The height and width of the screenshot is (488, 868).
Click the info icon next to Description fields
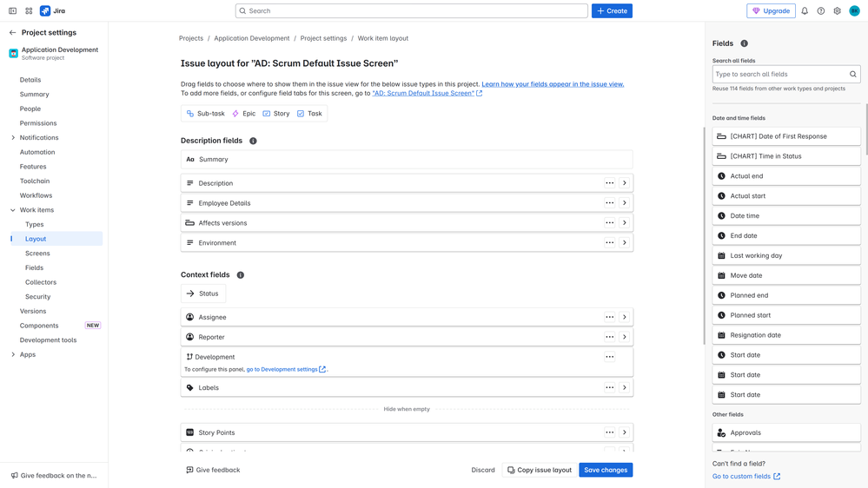[x=253, y=141]
